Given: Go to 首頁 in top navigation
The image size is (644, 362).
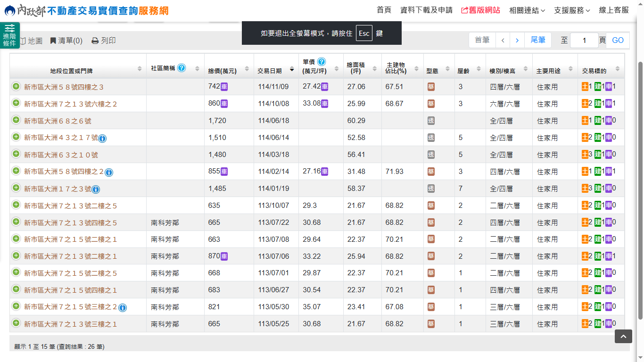Looking at the screenshot, I should tap(384, 10).
